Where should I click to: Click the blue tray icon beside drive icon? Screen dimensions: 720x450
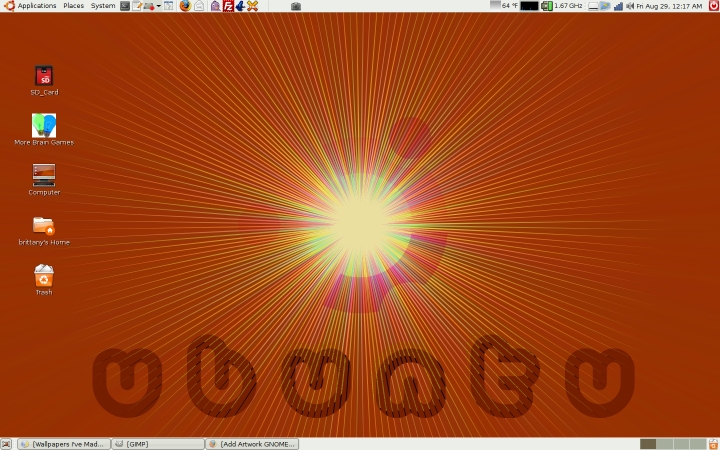[x=605, y=6]
